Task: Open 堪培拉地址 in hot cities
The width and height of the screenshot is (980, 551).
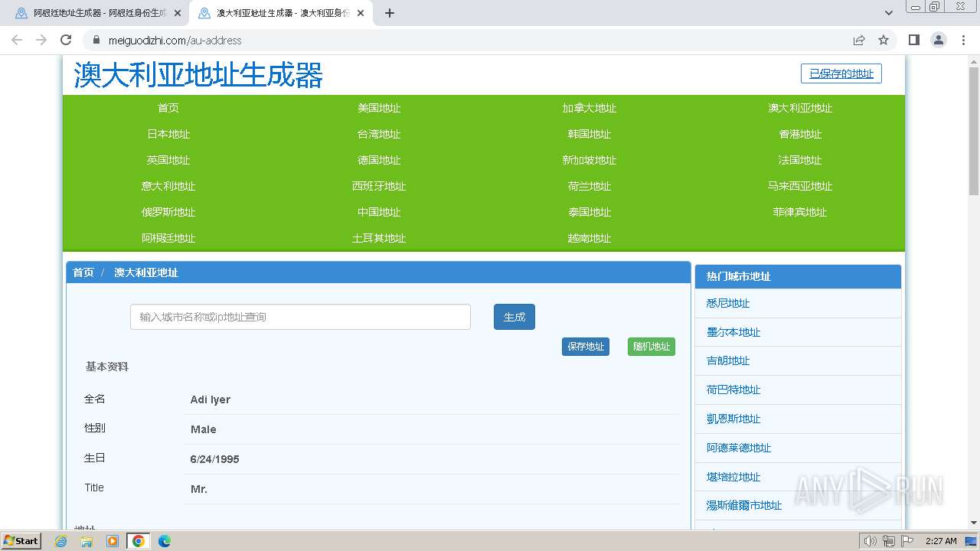Action: coord(733,477)
